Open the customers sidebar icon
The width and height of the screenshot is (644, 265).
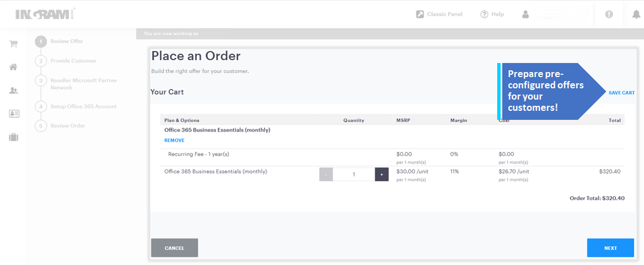point(13,91)
